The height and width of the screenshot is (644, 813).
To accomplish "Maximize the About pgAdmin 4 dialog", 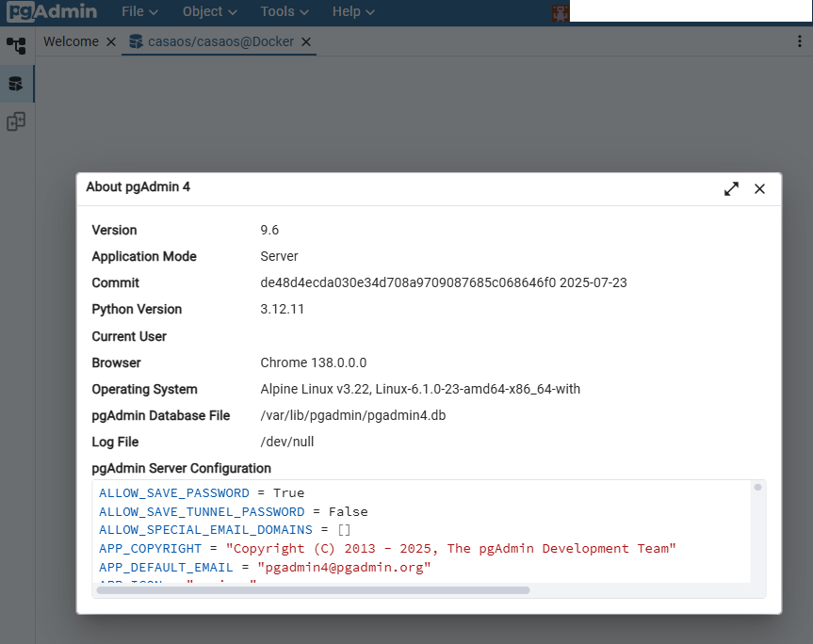I will [x=731, y=189].
